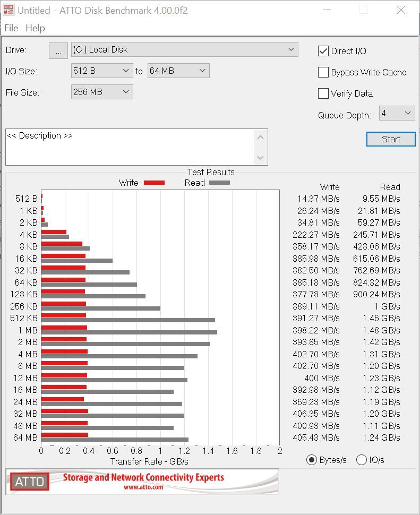Disable the Direct I/O checkbox

[x=323, y=51]
